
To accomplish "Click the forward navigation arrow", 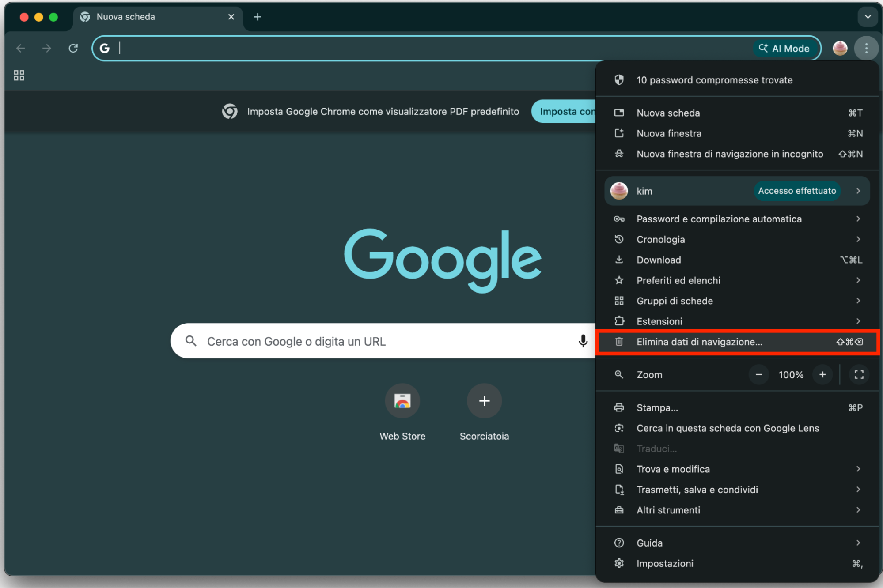I will point(47,48).
